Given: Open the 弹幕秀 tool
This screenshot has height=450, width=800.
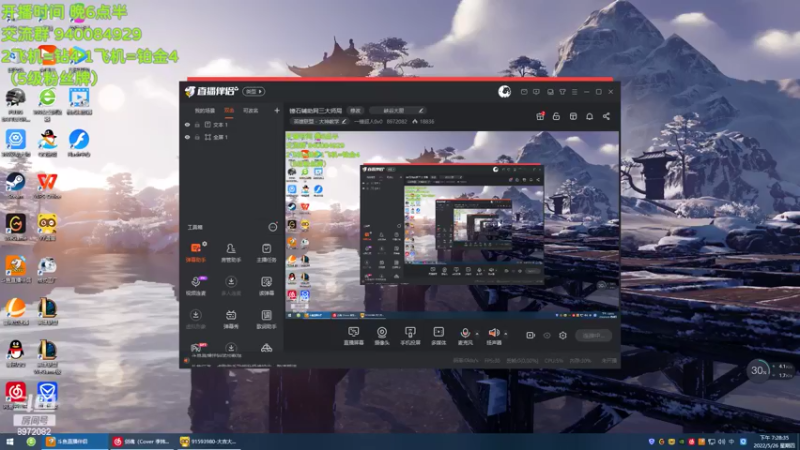Looking at the screenshot, I should click(231, 319).
